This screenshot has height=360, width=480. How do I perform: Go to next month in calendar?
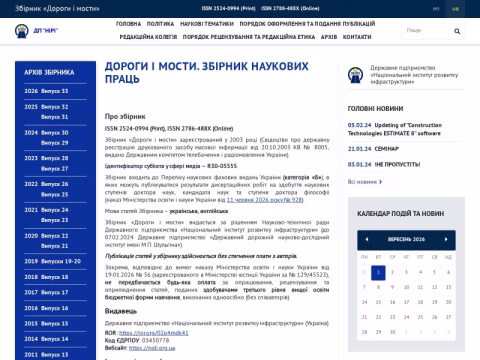(446, 239)
